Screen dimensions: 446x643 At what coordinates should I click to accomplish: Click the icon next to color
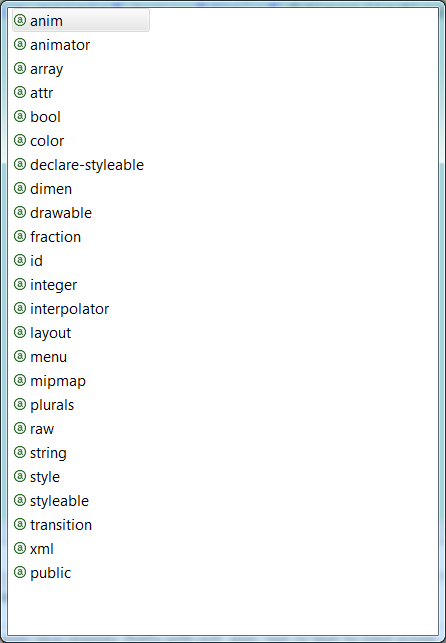20,140
